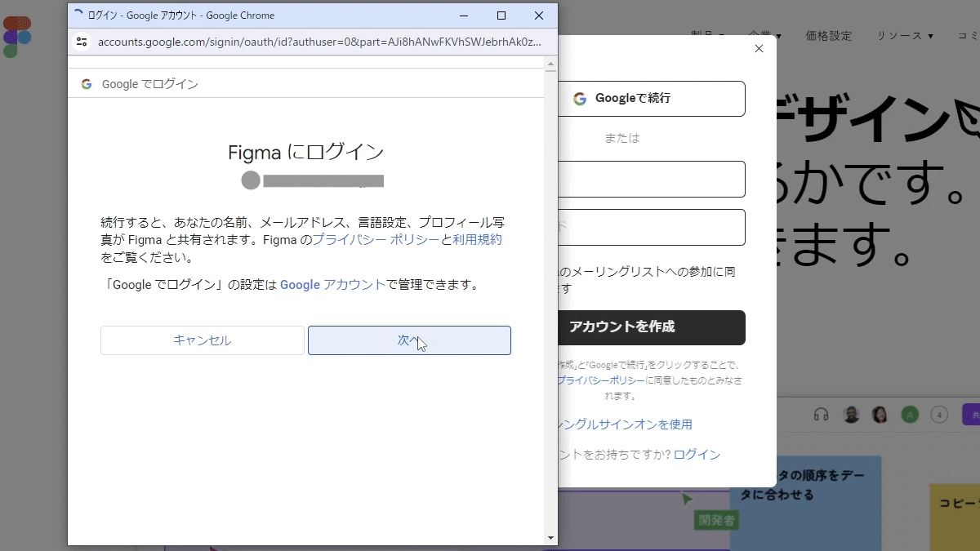Click the Google logo beside Google でログイン

(x=87, y=84)
